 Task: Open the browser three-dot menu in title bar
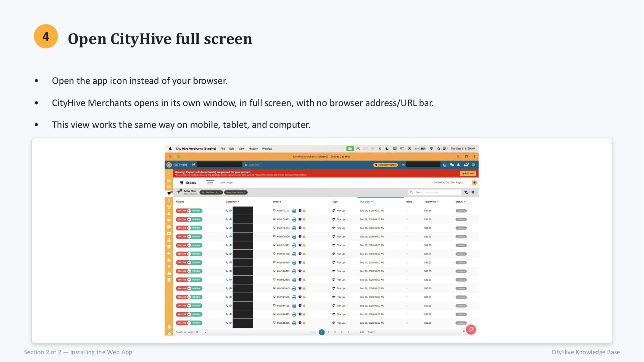click(x=475, y=157)
